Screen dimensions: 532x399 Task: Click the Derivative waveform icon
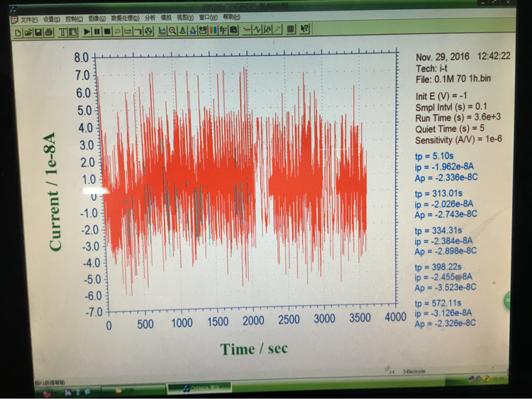257,30
